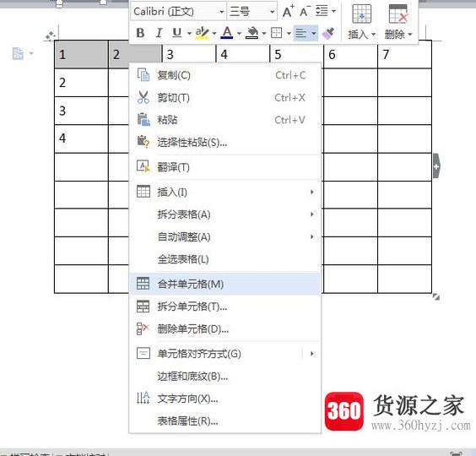
Task: Toggle bold formatting in mini toolbar
Action: 140,33
